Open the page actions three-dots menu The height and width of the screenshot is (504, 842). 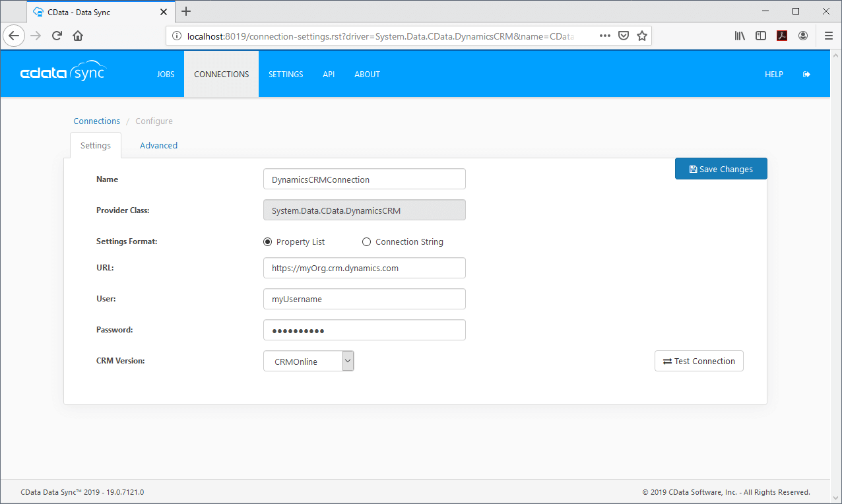click(x=604, y=36)
